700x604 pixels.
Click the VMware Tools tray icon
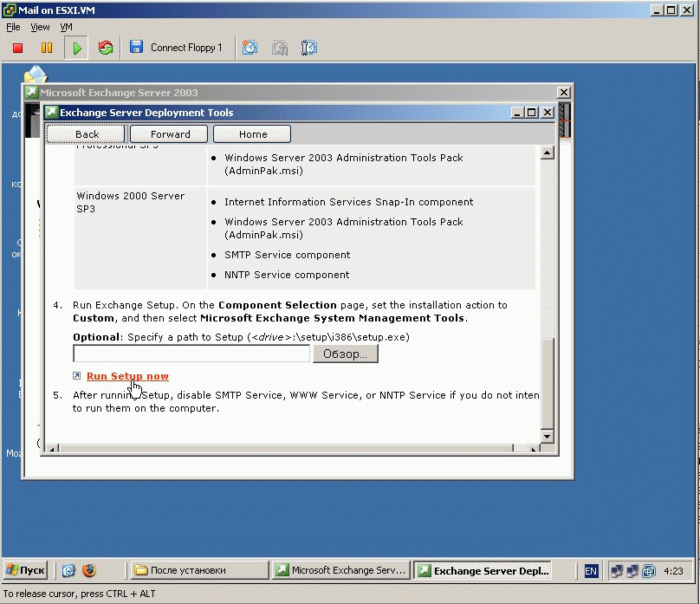648,570
